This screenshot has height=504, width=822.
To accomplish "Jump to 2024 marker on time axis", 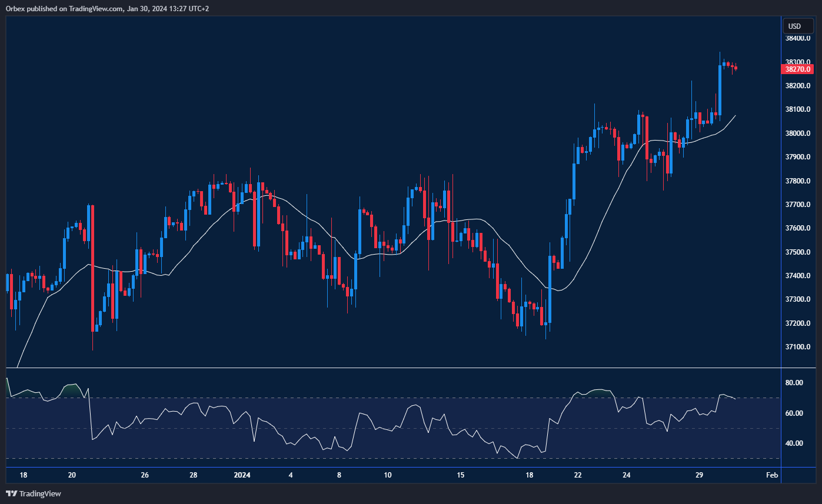I will 242,475.
